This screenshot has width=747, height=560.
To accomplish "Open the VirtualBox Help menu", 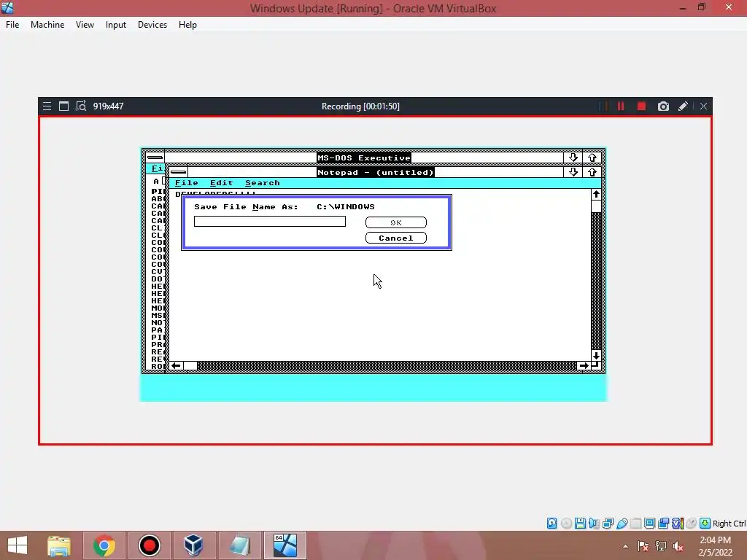I will (187, 25).
